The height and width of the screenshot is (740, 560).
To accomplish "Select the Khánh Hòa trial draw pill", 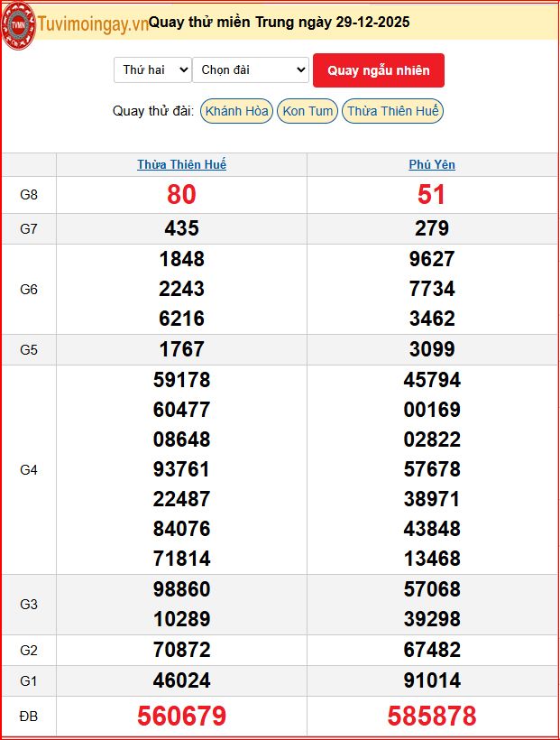I will click(x=236, y=111).
